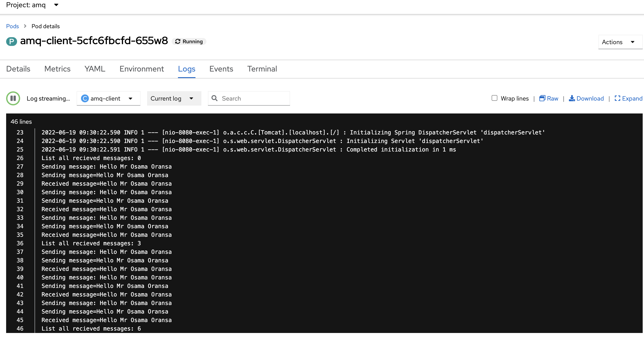Navigate back via the Pods breadcrumb link
644x338 pixels.
point(12,26)
